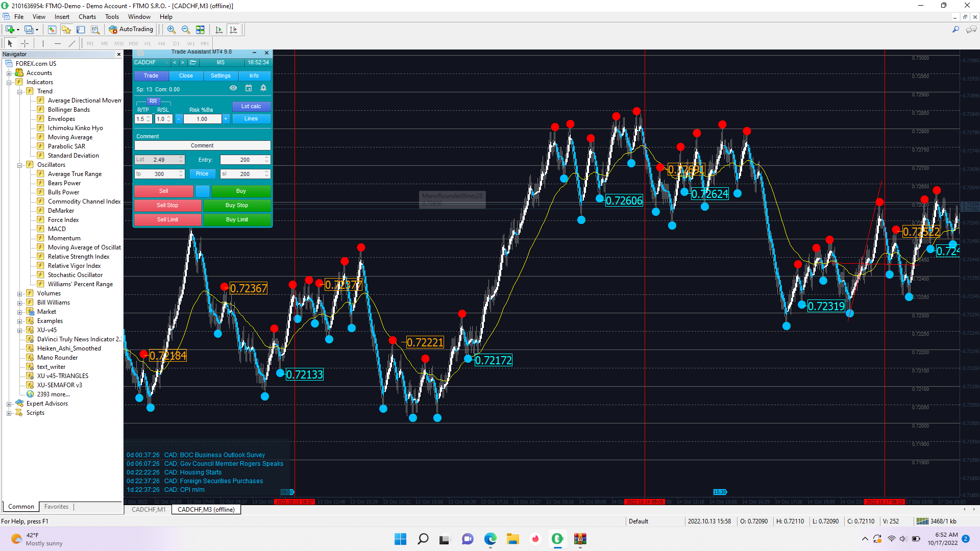Click the blue color square between Sell and Buy
980x551 pixels.
(x=203, y=191)
